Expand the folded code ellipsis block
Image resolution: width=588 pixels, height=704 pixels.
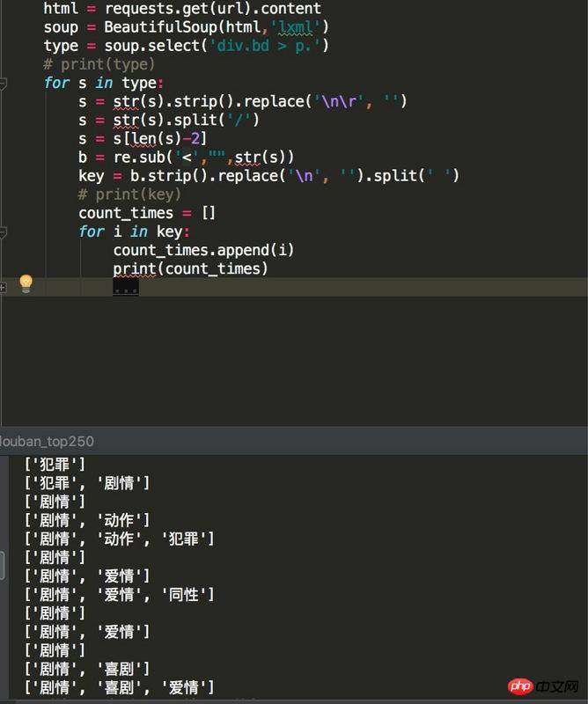click(x=125, y=287)
